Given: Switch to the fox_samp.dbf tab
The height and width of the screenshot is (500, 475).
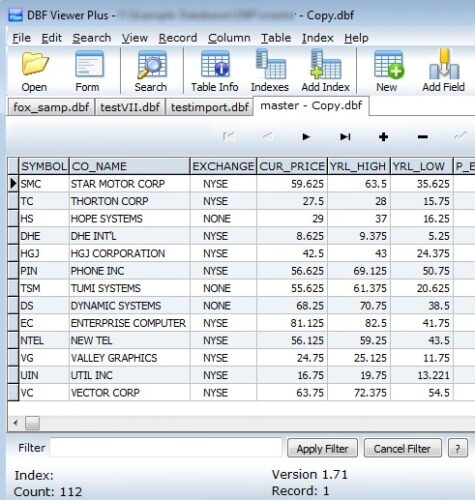Looking at the screenshot, I should coord(51,107).
